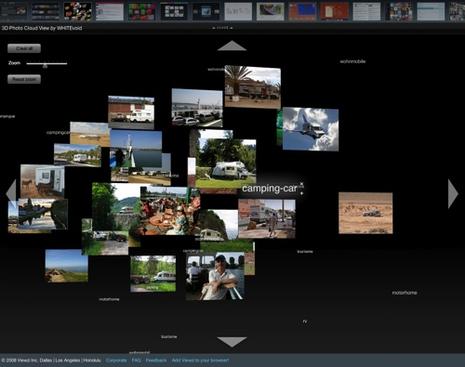The image size is (465, 367).
Task: Open the sailboat on water photo
Action: pos(136,149)
